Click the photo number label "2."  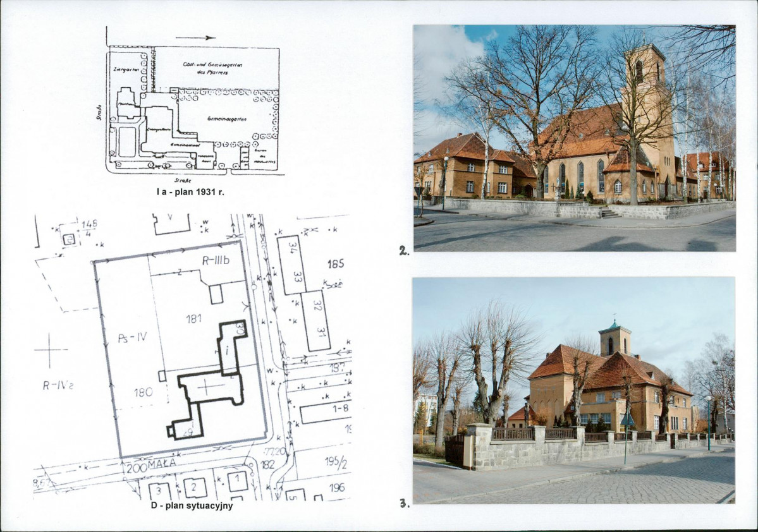[404, 250]
